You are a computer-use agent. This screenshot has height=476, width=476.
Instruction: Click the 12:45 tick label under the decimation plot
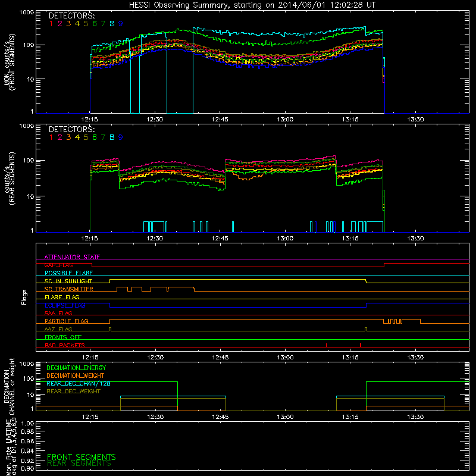(x=220, y=417)
